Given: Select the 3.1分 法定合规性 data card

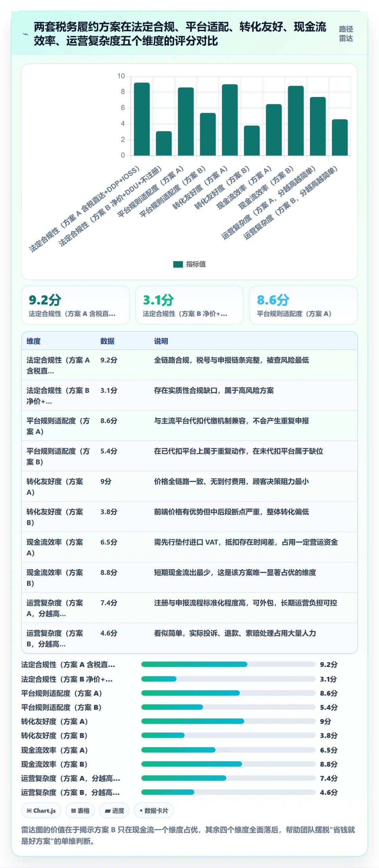Looking at the screenshot, I should 189,305.
